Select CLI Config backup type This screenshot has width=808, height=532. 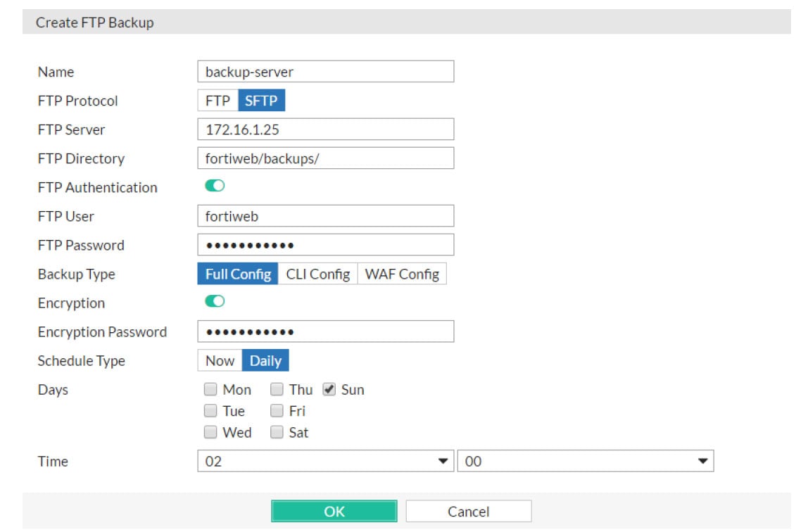pos(318,273)
